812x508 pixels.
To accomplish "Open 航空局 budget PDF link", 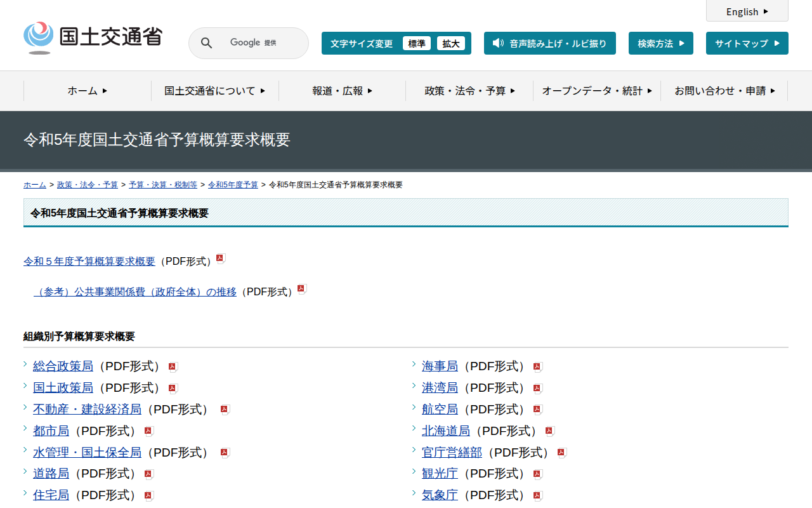I will 440,410.
